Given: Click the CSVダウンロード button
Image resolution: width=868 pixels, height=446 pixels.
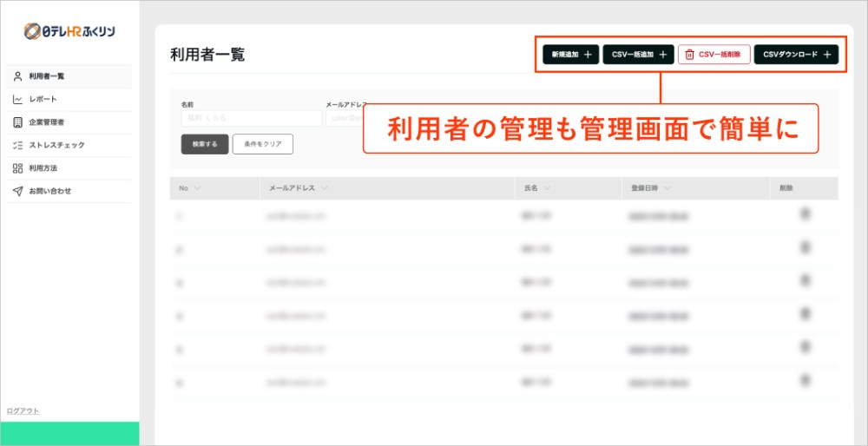Looking at the screenshot, I should pyautogui.click(x=796, y=55).
